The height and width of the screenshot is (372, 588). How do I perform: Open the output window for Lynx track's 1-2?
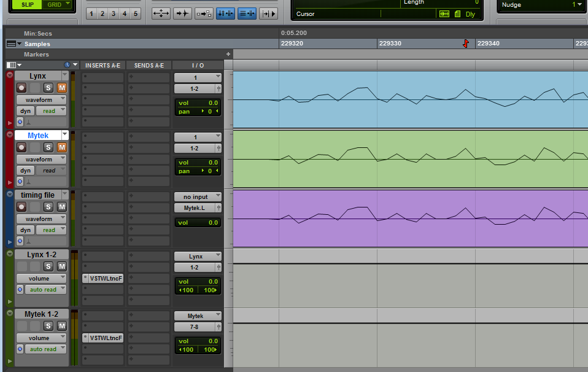[x=219, y=89]
